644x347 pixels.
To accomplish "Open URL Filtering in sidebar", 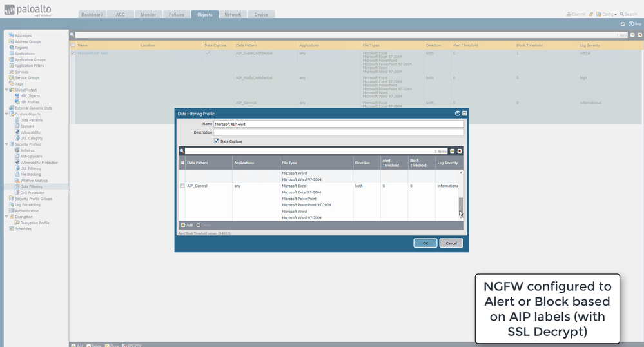I will coord(31,168).
